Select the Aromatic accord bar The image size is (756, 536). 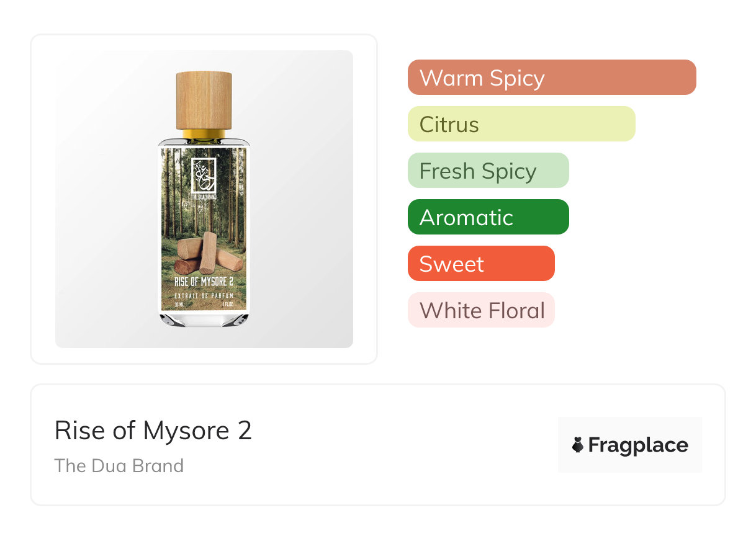coord(488,217)
